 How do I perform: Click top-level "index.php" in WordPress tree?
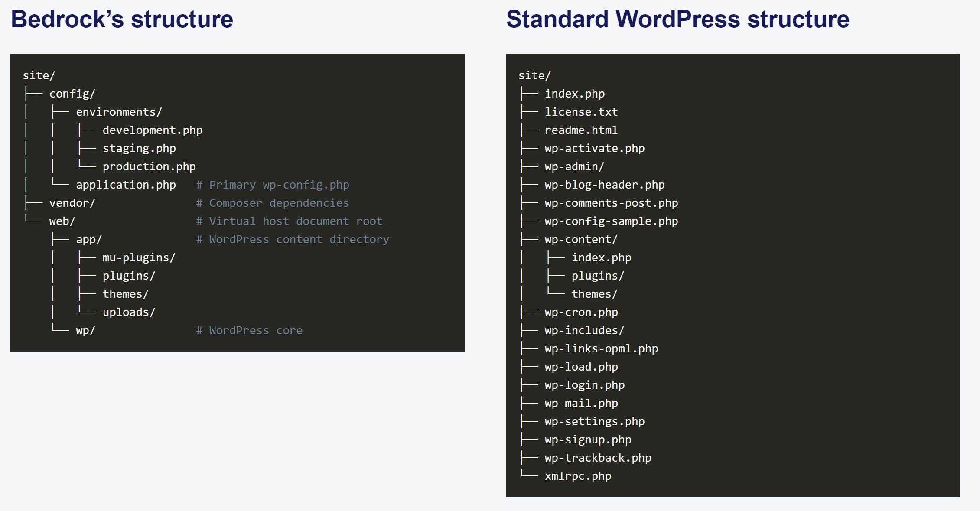click(x=575, y=94)
